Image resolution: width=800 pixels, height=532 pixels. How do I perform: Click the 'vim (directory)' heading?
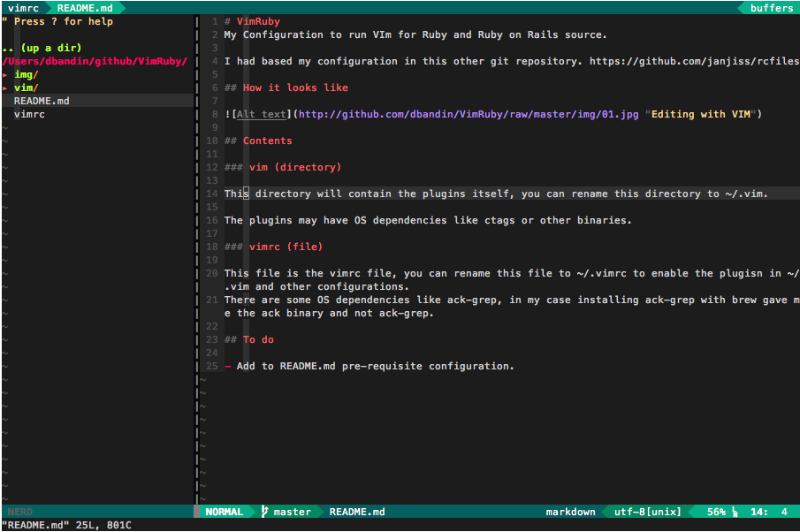295,167
